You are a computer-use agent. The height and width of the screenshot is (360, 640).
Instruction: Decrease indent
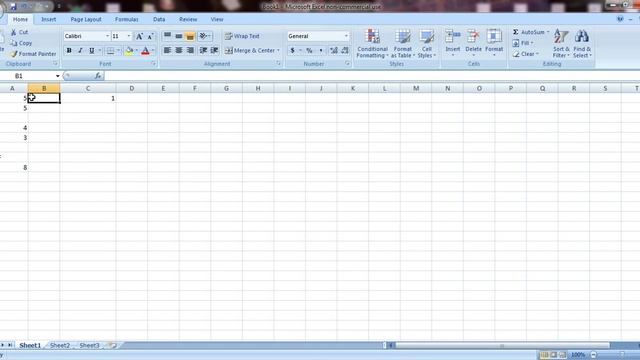(x=203, y=50)
